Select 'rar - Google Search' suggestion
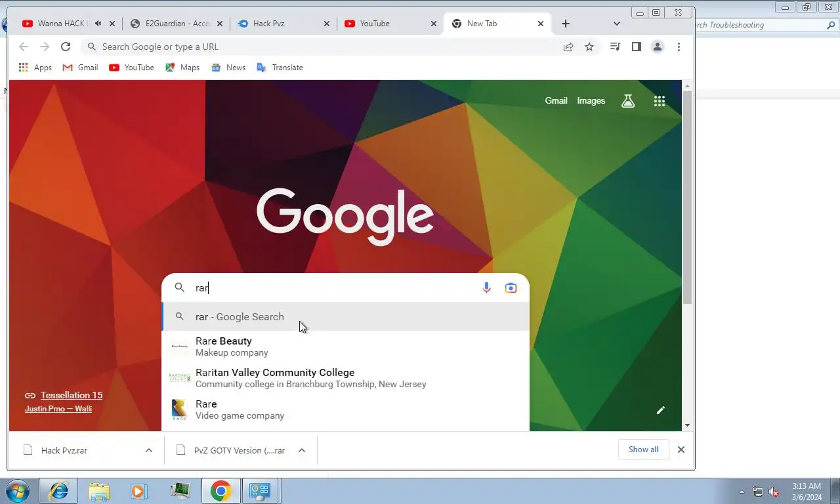The height and width of the screenshot is (504, 840). click(x=345, y=316)
